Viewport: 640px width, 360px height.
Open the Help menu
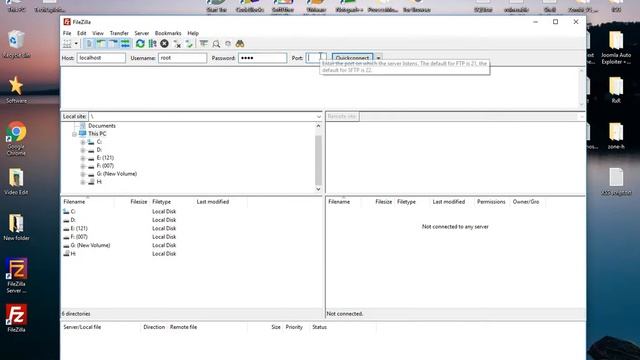[x=193, y=33]
